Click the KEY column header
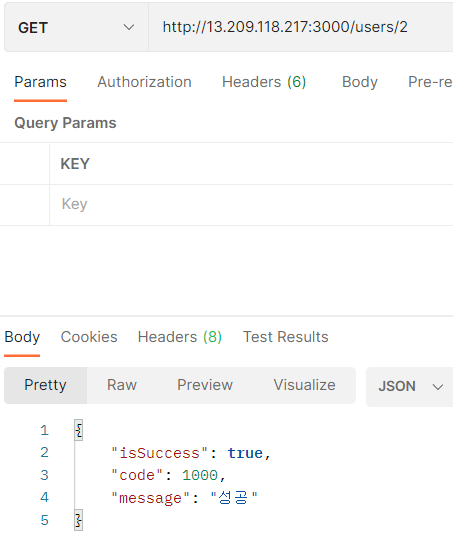Screen dimensions: 453x549 75,164
